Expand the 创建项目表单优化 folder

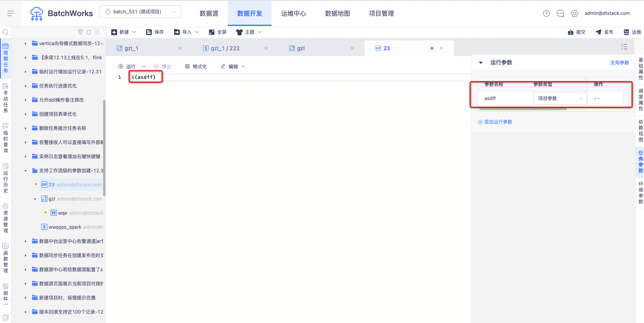(25, 114)
